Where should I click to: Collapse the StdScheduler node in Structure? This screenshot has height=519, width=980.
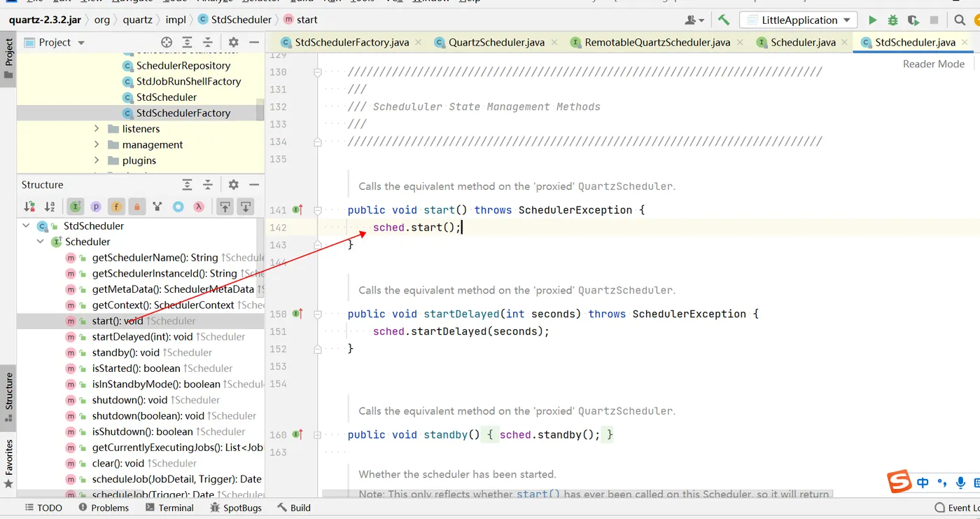pos(27,226)
